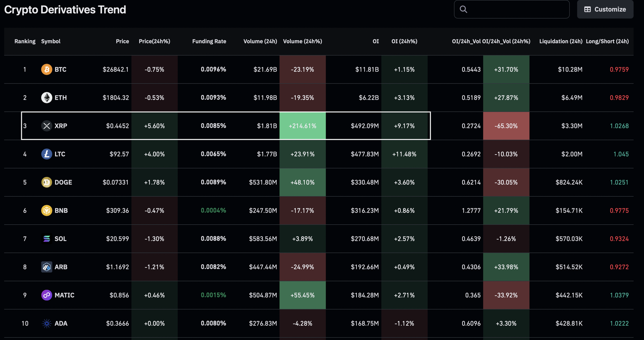Sort by the Symbol column header
This screenshot has height=340, width=644.
click(x=51, y=41)
